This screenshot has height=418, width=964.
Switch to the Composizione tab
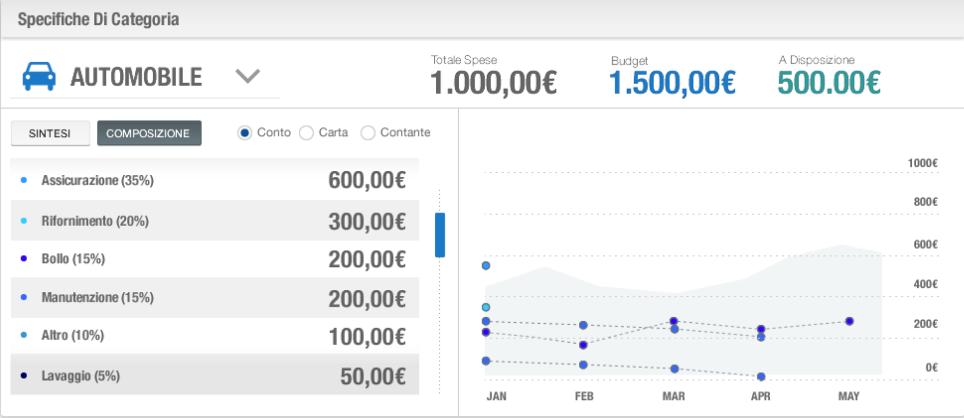(x=149, y=133)
